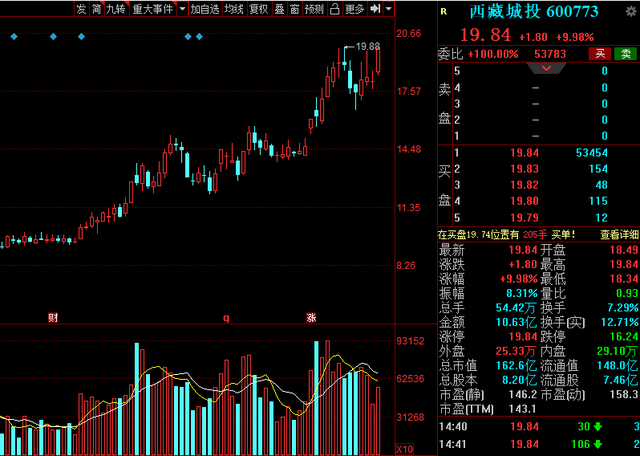
Task: Click the 19.88 high price label
Action: coord(368,47)
